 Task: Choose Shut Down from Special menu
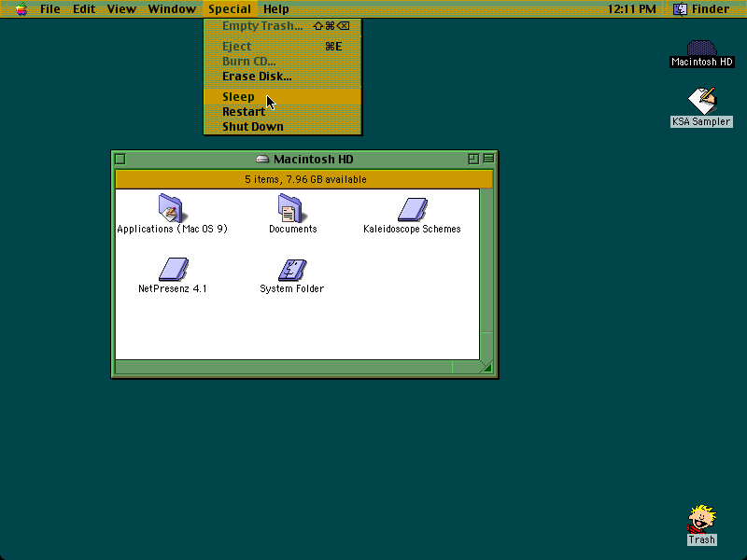click(x=283, y=127)
